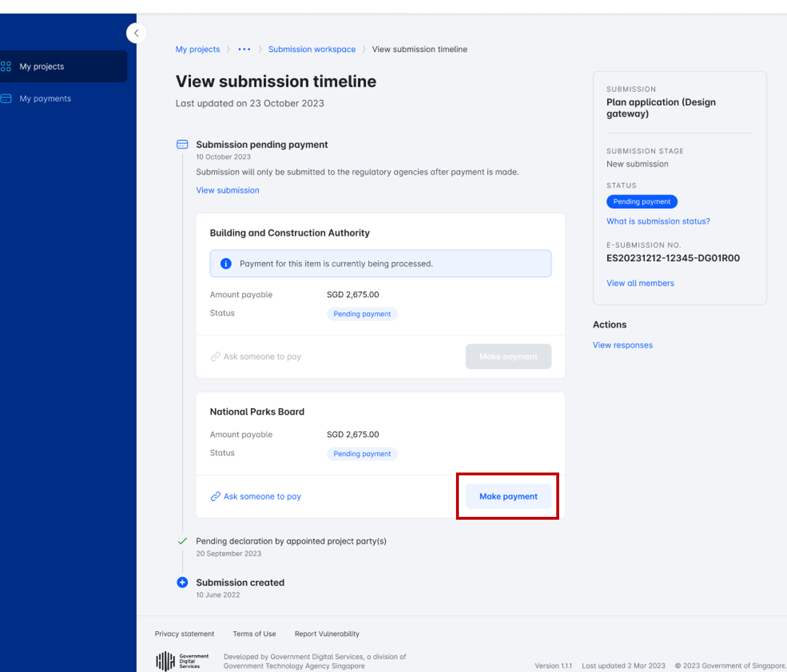Viewport: 787px width, 672px height.
Task: Click the National Parks Board link chain icon
Action: pos(215,496)
